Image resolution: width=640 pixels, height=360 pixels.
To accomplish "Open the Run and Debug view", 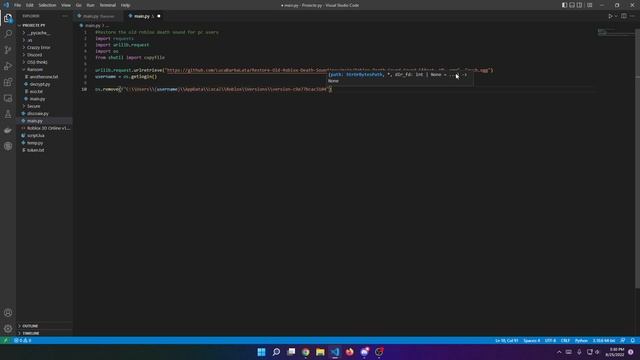I will 8,66.
